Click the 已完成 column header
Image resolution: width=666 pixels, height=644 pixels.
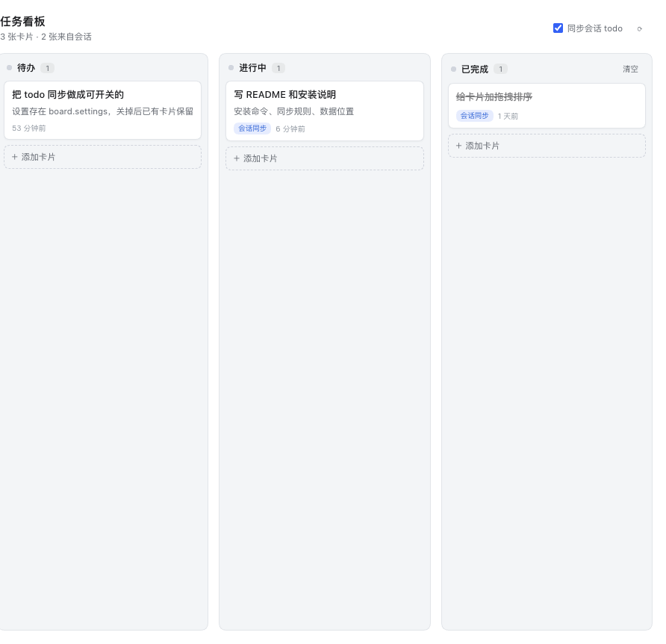point(474,69)
